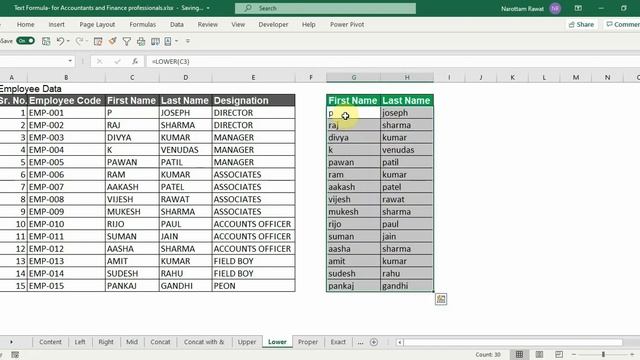Select the lowercase 'joseph' cell
The image size is (640, 360).
[x=407, y=113]
